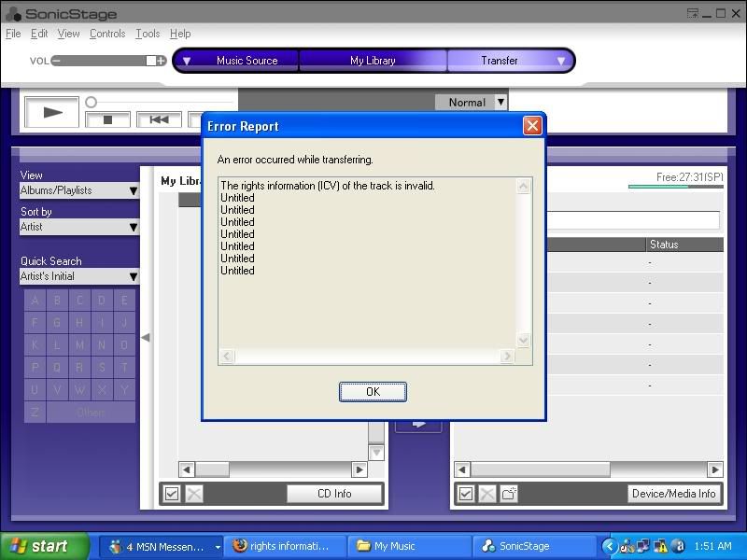The height and width of the screenshot is (560, 747).
Task: Click the SonicStage taskbar button
Action: coord(533,546)
